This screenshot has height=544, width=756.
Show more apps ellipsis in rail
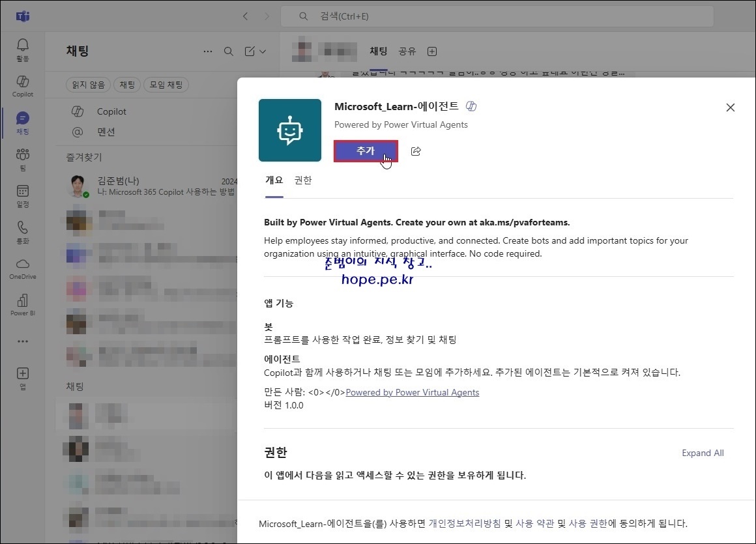(23, 341)
